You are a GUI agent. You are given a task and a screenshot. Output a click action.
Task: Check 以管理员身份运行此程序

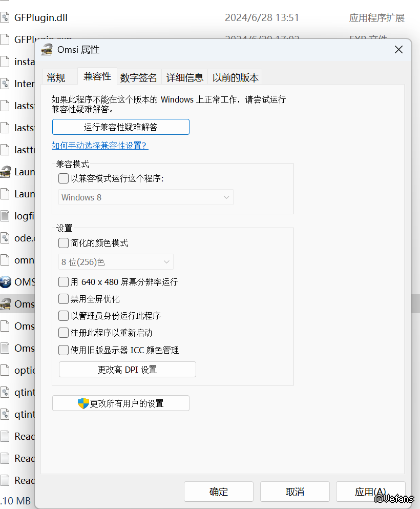(x=63, y=316)
